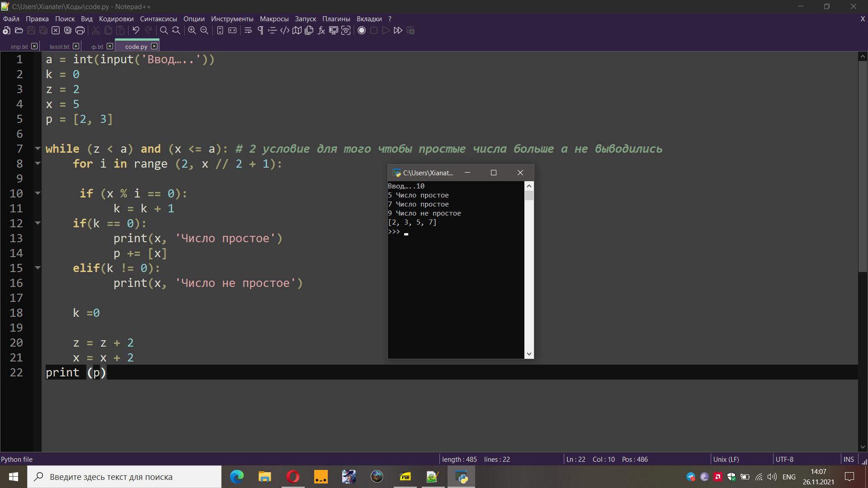Click the Close All documents toolbar icon
This screenshot has width=868, height=488.
coord(67,30)
